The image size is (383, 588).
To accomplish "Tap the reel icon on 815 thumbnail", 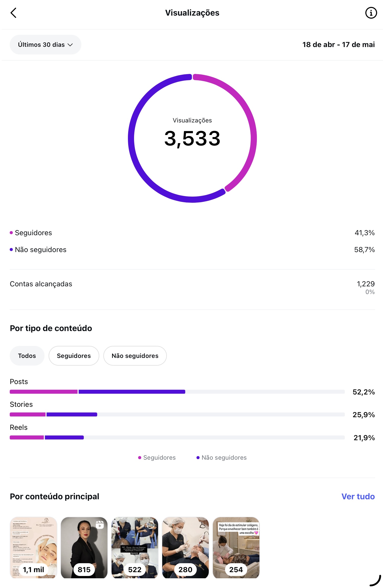I will [x=100, y=525].
